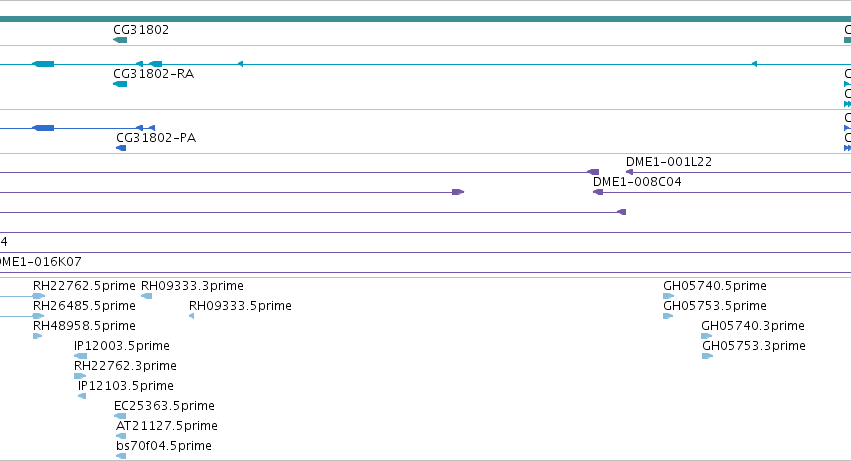
Task: Select the IP12003.5prime EST glyph
Action: point(80,356)
